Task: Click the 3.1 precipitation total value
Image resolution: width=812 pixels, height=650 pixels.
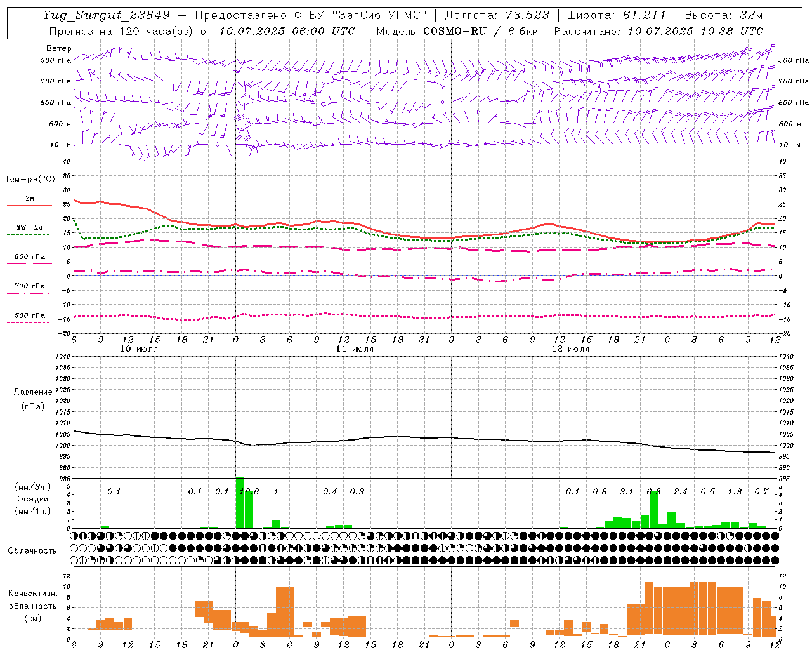Action: [626, 491]
